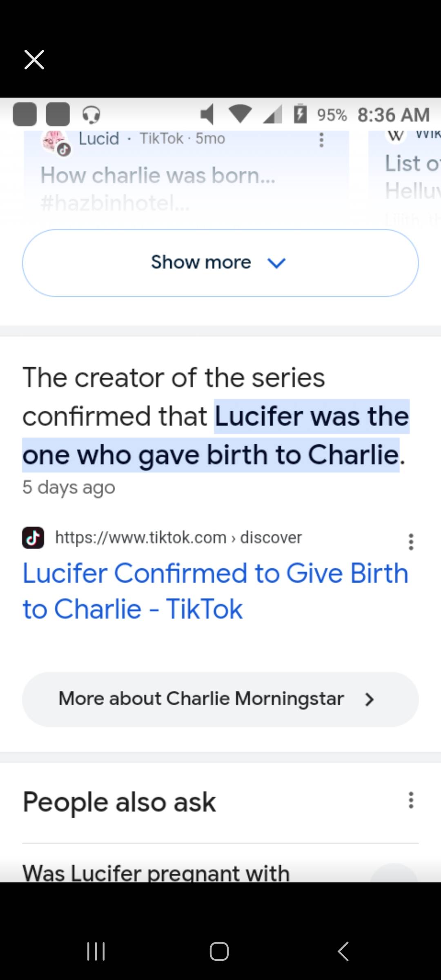
Task: Open People also ask options menu
Action: pos(411,800)
